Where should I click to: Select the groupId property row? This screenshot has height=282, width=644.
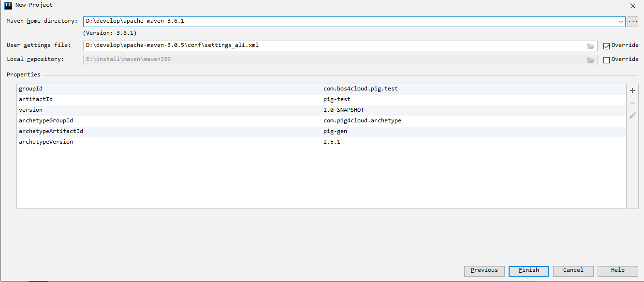321,89
